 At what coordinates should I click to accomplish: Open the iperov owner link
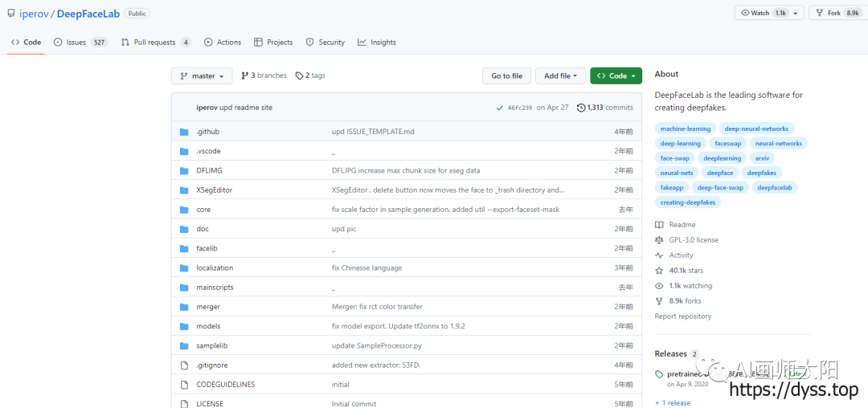coord(34,14)
